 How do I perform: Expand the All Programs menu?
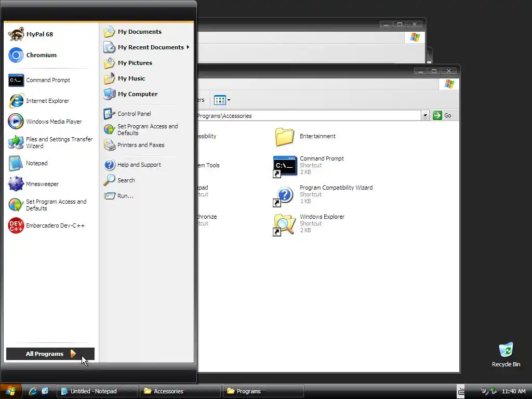[x=50, y=353]
